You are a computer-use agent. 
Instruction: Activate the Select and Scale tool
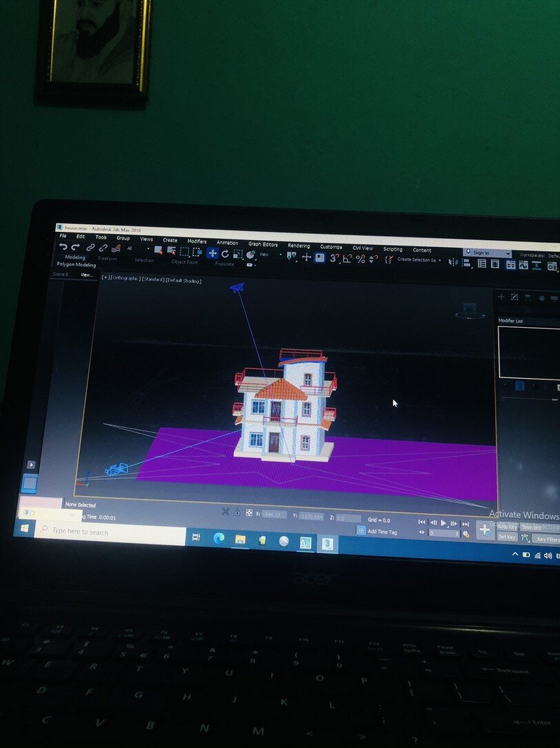(x=238, y=254)
